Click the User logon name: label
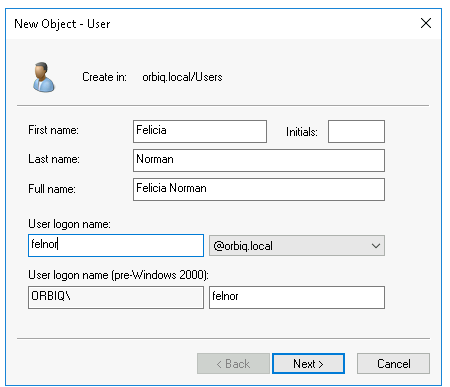The width and height of the screenshot is (450, 387). click(69, 224)
